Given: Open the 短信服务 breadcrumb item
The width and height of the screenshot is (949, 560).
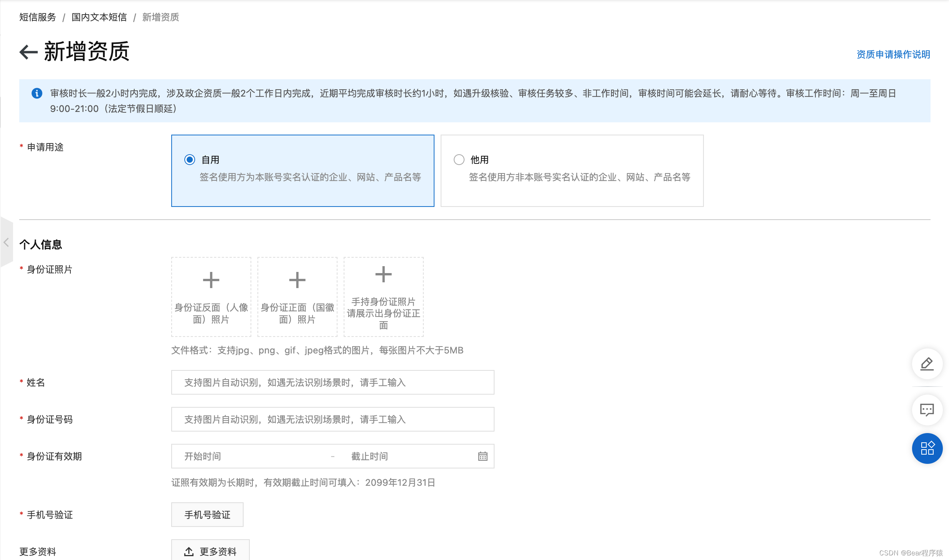Looking at the screenshot, I should (x=37, y=17).
